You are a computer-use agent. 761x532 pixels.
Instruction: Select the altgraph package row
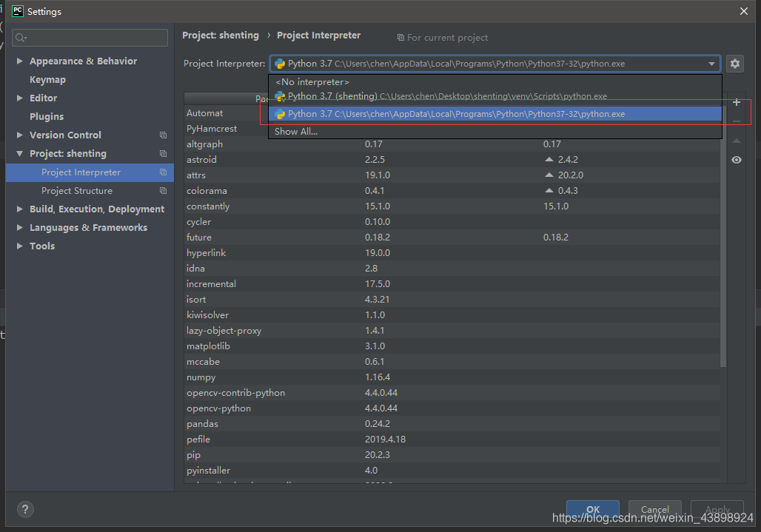452,144
